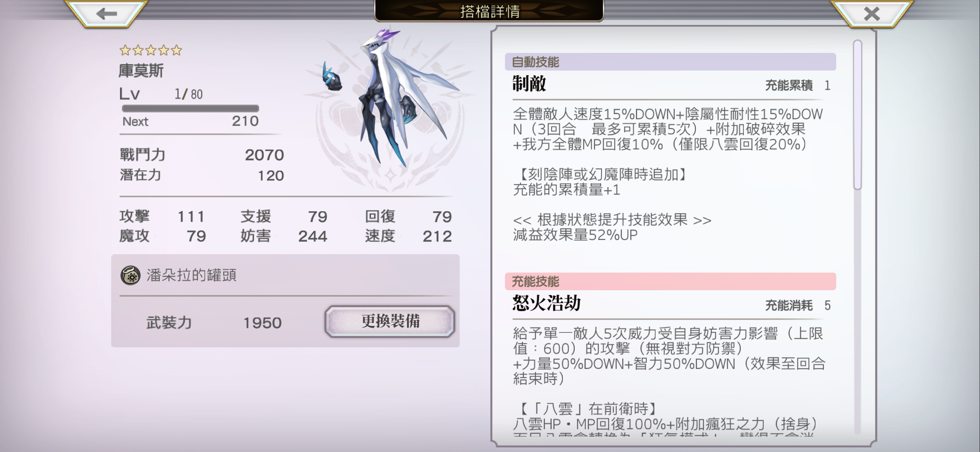Close the partner details screen
This screenshot has height=452, width=980.
(x=871, y=14)
